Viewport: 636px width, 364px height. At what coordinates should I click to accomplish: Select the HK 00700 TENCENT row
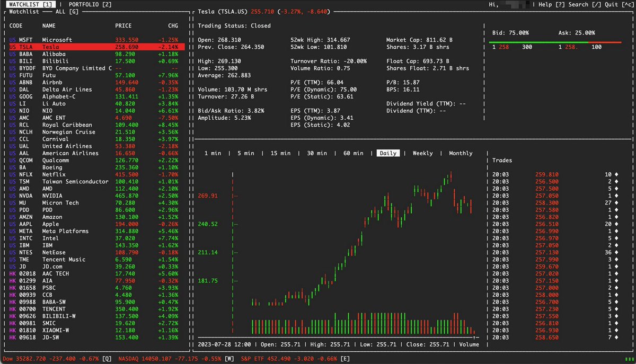pyautogui.click(x=96, y=309)
